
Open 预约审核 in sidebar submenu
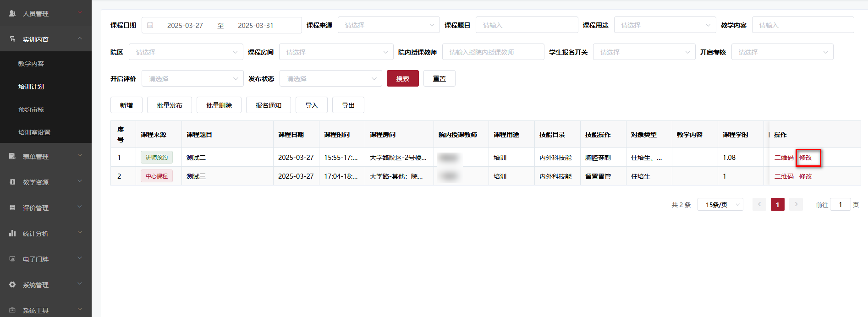(x=46, y=109)
